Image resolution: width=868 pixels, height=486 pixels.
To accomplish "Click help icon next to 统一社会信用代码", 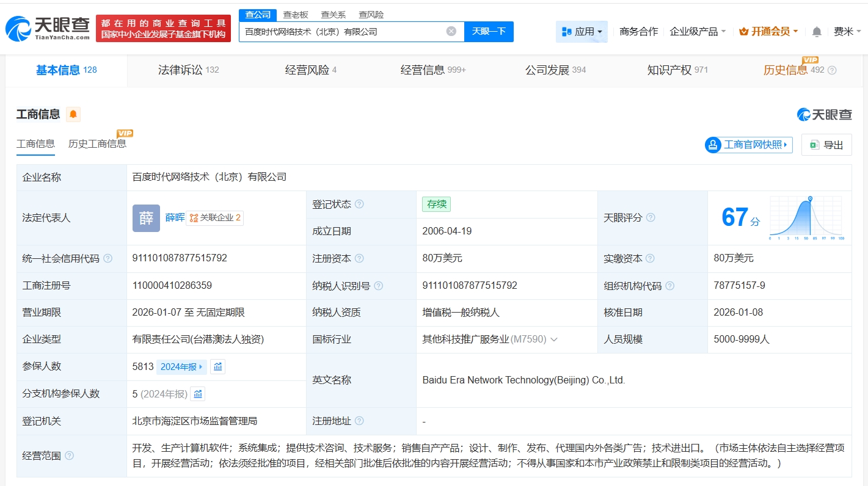I will tap(108, 258).
